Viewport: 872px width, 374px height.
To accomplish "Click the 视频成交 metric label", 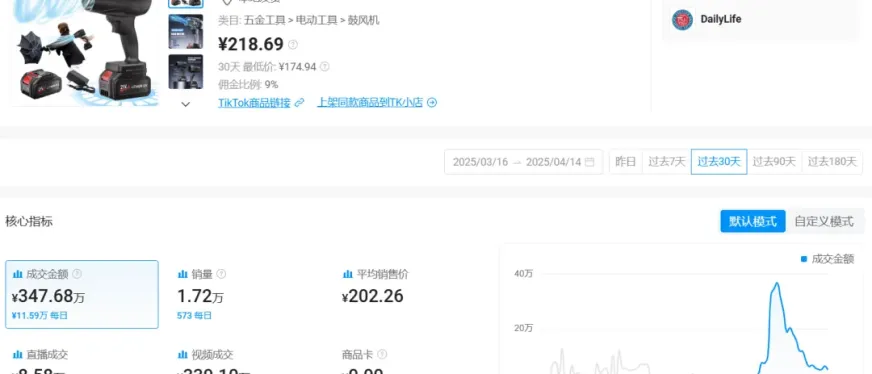I will (x=212, y=355).
